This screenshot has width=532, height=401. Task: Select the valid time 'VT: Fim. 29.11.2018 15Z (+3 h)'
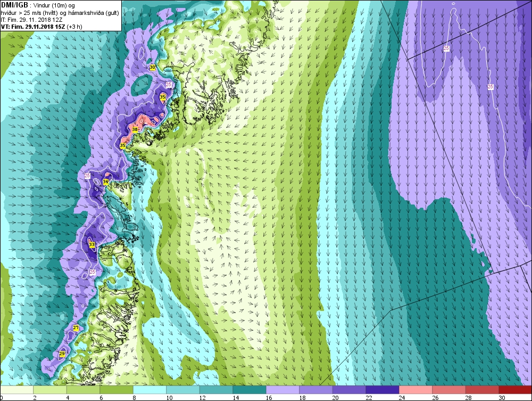[41, 27]
